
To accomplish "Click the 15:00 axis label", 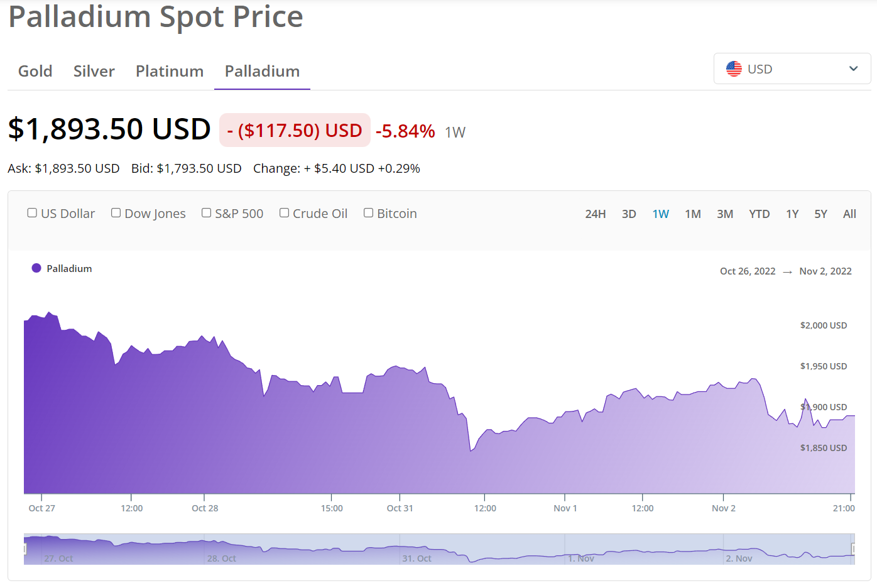I will tap(332, 508).
